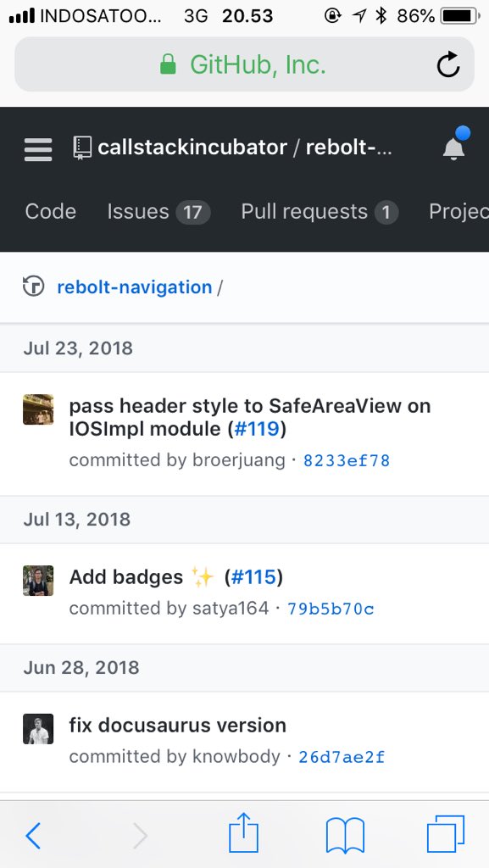Open commit hash 26d7ae2f
Image resolution: width=489 pixels, height=868 pixels.
coord(342,757)
